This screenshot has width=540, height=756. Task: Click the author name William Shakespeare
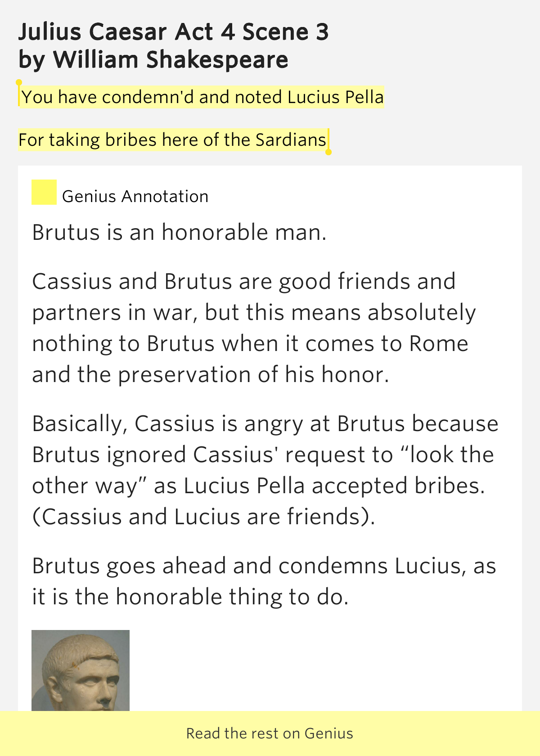pos(171,59)
